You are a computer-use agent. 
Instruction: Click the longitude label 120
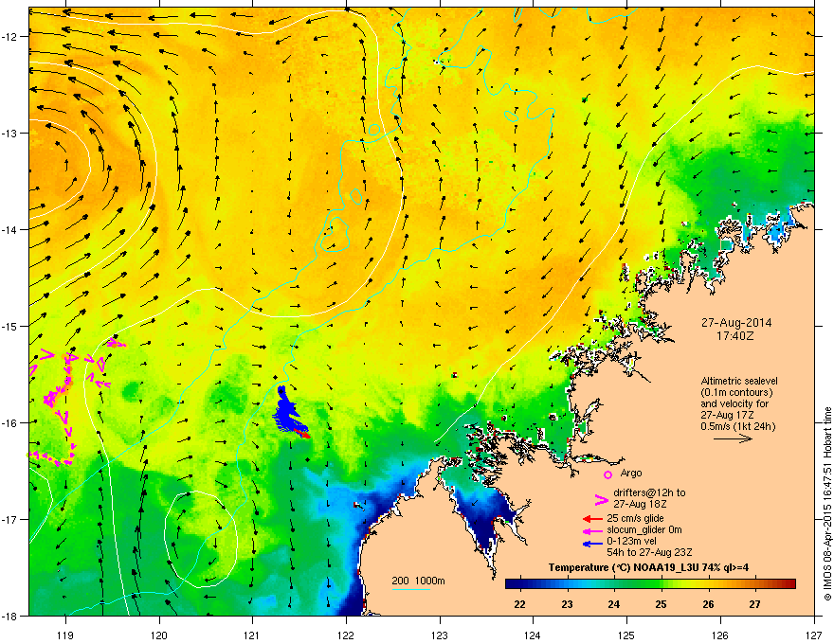pos(159,635)
